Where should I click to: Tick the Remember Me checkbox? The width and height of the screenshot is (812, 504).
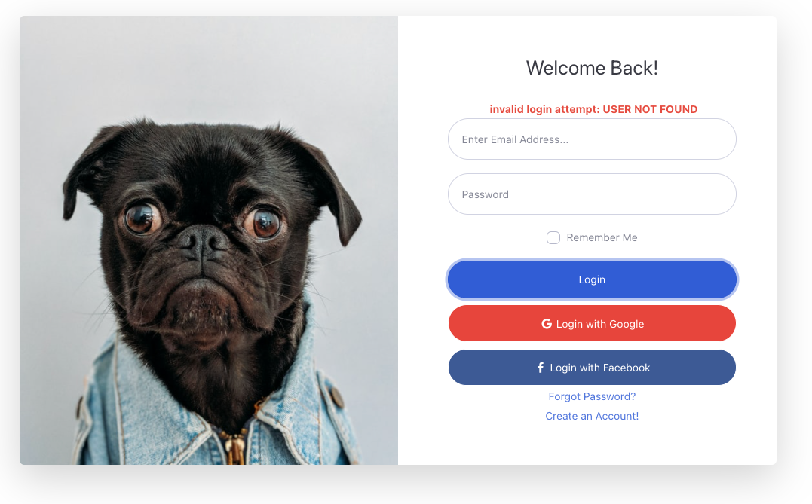(x=553, y=237)
